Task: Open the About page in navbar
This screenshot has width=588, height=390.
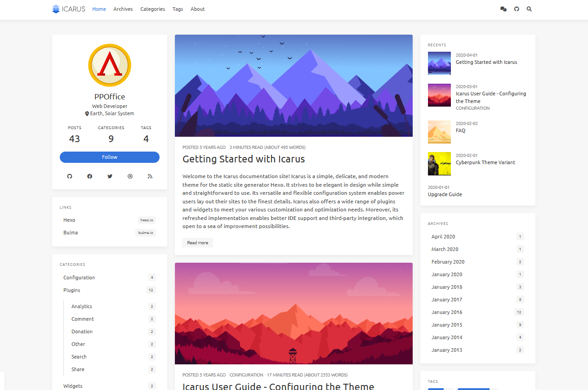Action: [197, 9]
